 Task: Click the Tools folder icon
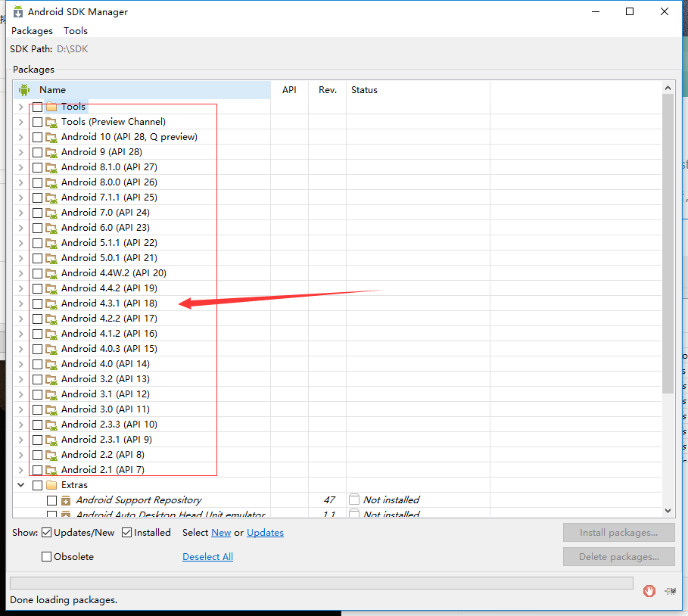pos(51,107)
